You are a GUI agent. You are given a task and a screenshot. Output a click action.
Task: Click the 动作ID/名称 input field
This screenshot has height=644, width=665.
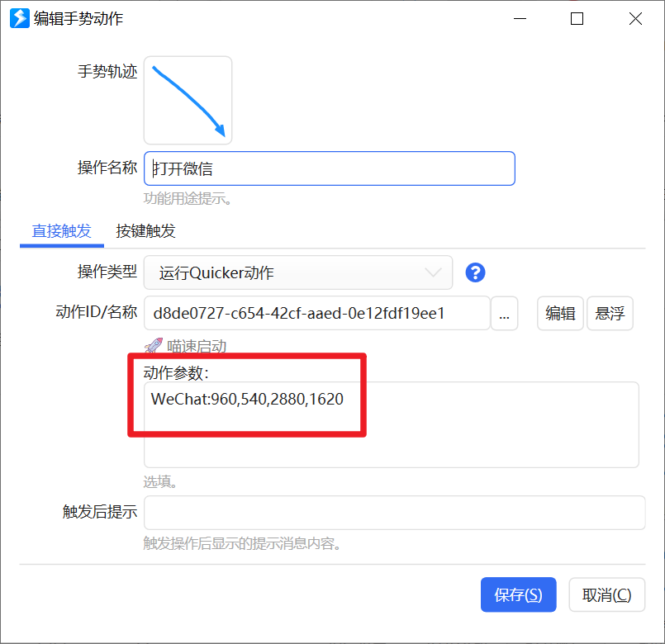[x=317, y=313]
